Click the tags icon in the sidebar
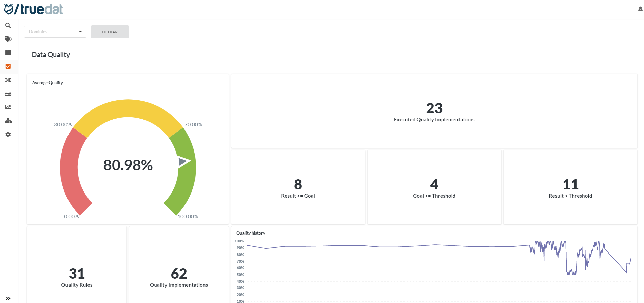The height and width of the screenshot is (303, 644). tap(8, 39)
